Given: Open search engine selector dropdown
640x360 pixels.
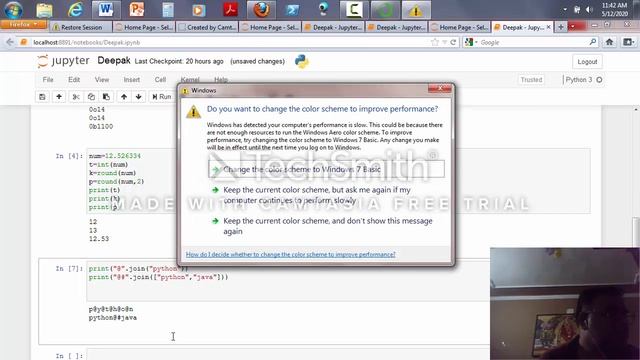Looking at the screenshot, I should (x=471, y=42).
